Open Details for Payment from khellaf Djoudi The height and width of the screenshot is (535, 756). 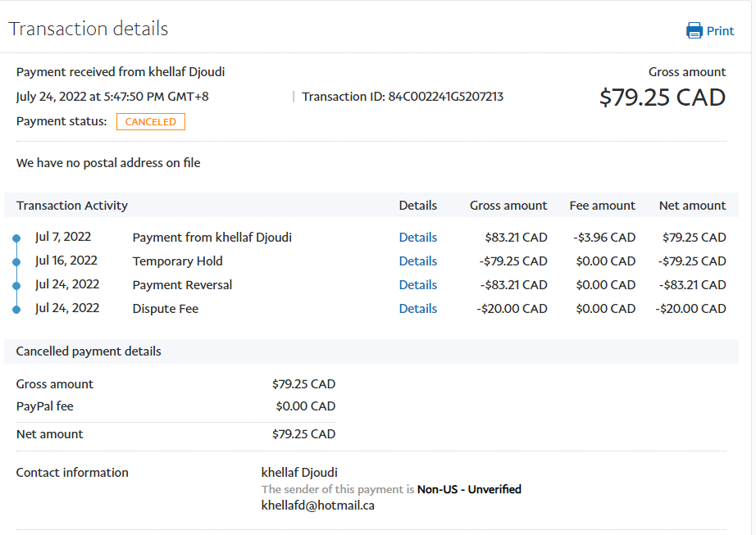tap(417, 238)
